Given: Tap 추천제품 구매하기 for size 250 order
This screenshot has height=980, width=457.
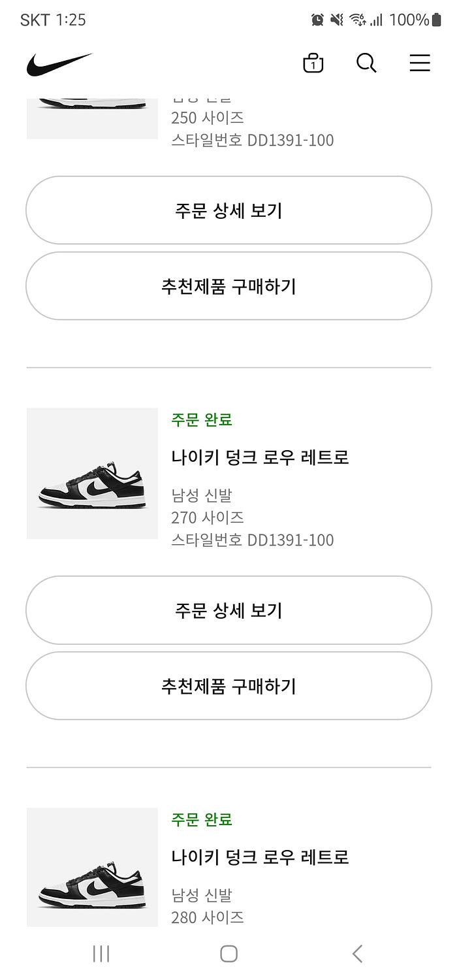Looking at the screenshot, I should coord(228,286).
